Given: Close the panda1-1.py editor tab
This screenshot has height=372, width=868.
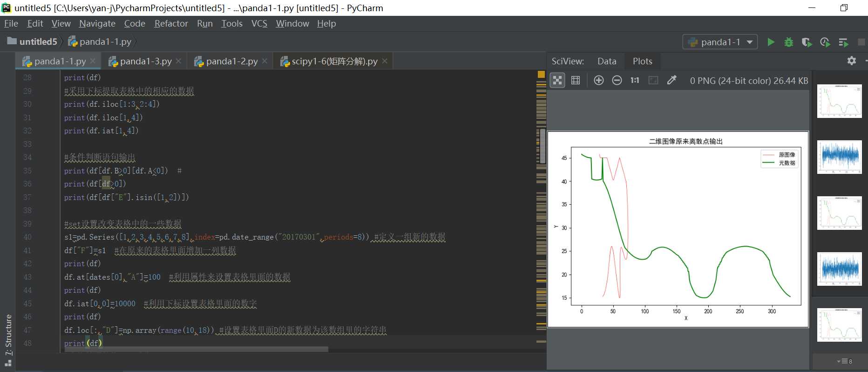Looking at the screenshot, I should [93, 61].
